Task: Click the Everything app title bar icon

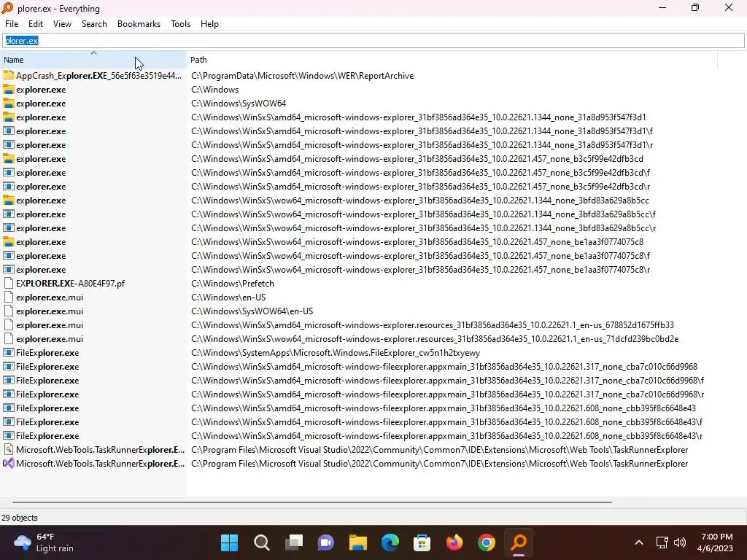Action: point(7,8)
